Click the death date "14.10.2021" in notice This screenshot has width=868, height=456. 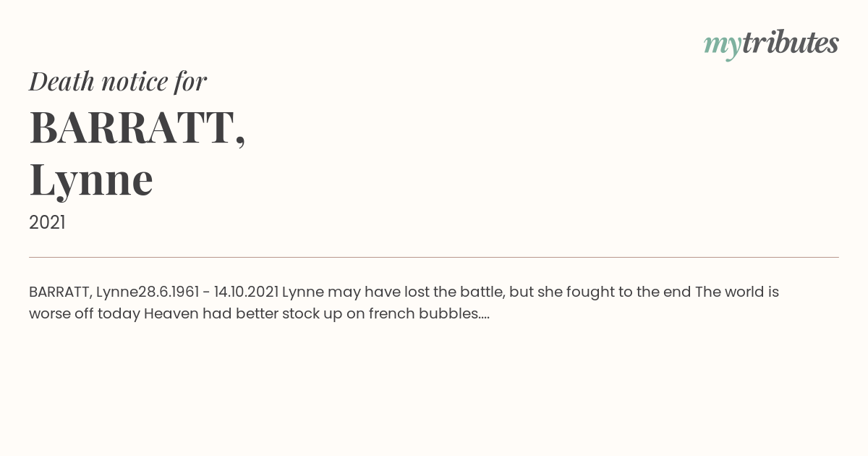tap(246, 292)
